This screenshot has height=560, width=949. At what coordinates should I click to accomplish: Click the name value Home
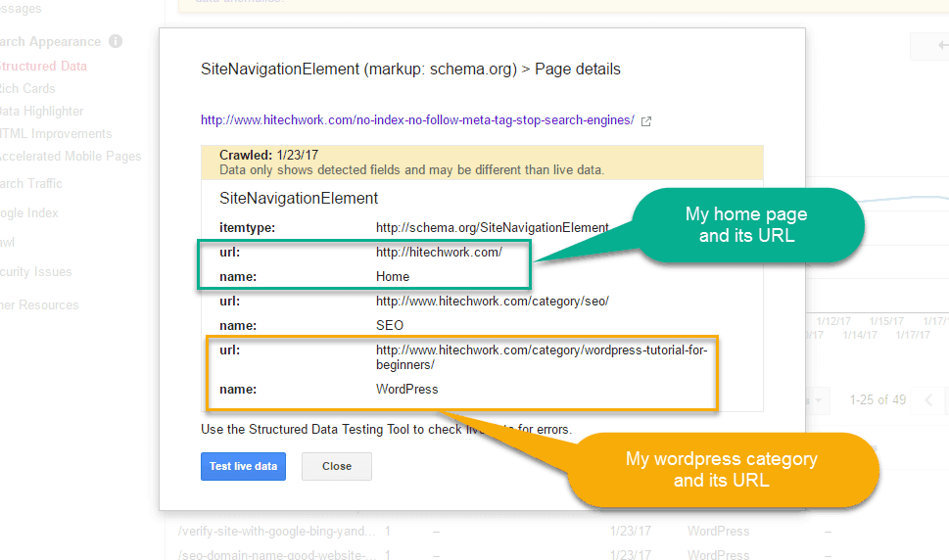point(392,276)
